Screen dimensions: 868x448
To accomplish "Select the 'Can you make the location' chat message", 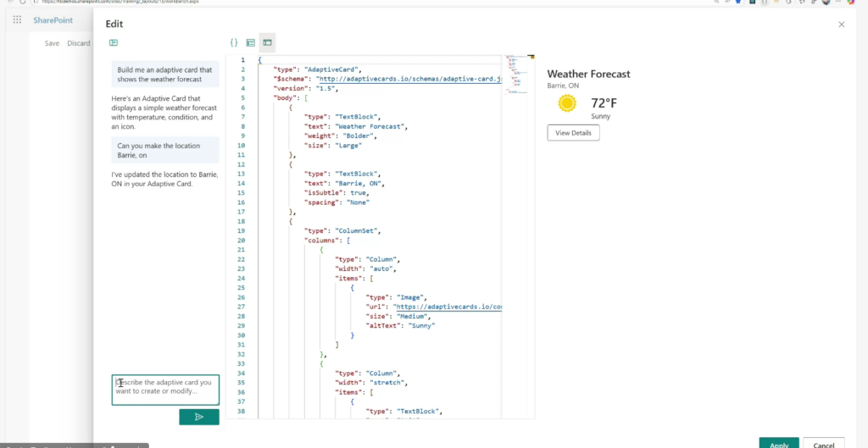I will 165,151.
